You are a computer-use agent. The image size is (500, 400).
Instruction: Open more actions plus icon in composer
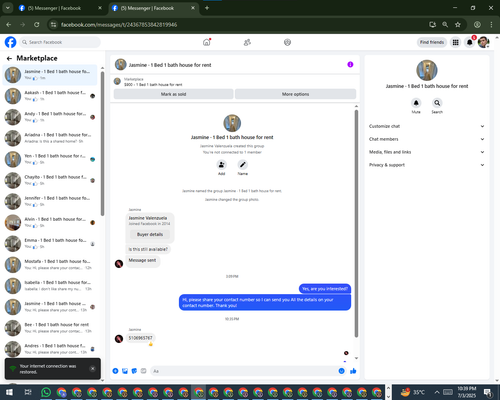pyautogui.click(x=115, y=371)
